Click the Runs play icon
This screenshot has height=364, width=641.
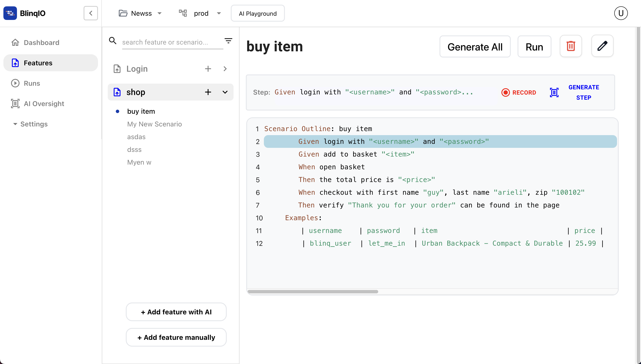click(15, 83)
